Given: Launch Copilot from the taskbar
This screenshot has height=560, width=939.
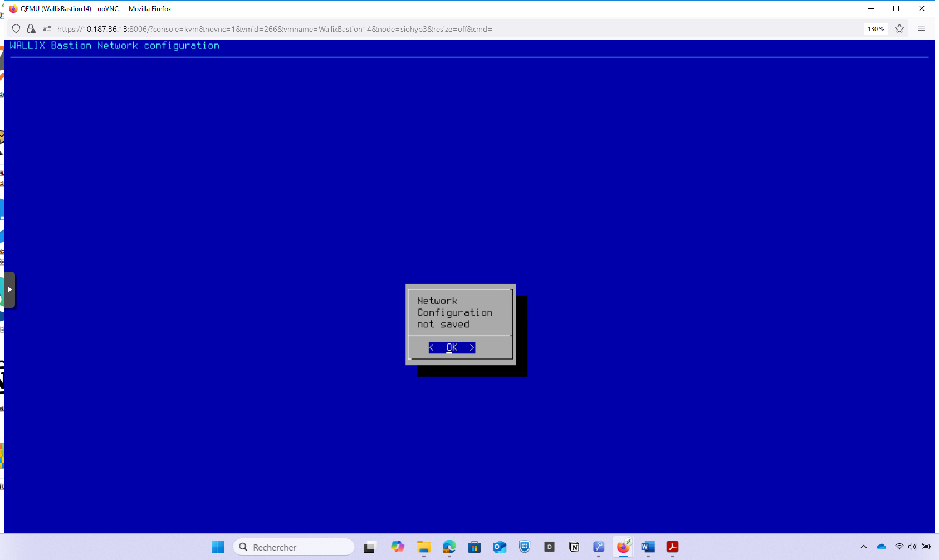Looking at the screenshot, I should click(x=397, y=547).
